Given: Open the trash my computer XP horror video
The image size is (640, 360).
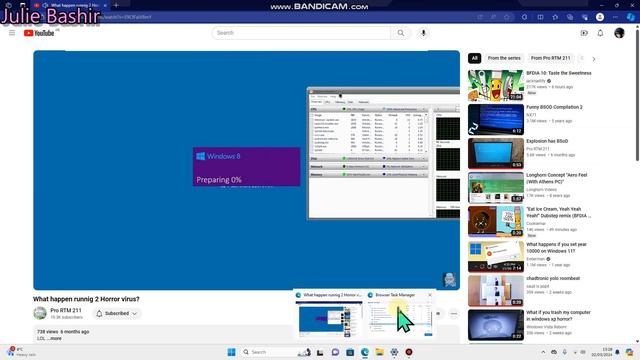Looking at the screenshot, I should pos(496,325).
